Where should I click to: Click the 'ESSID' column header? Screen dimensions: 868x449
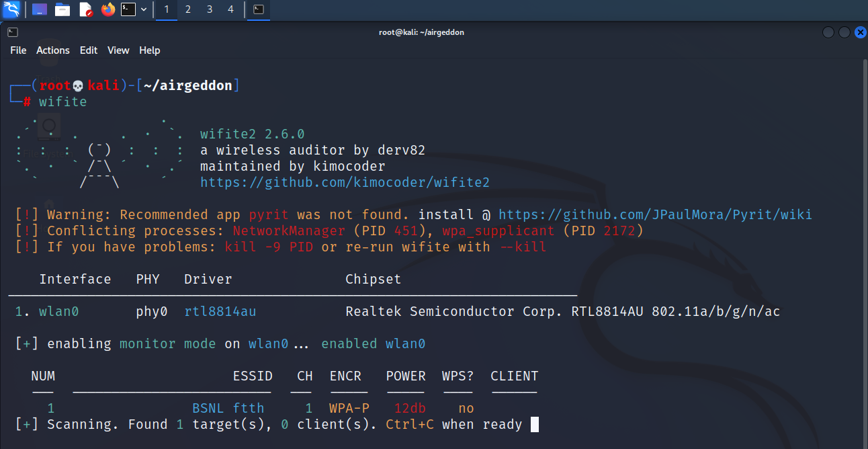[253, 376]
